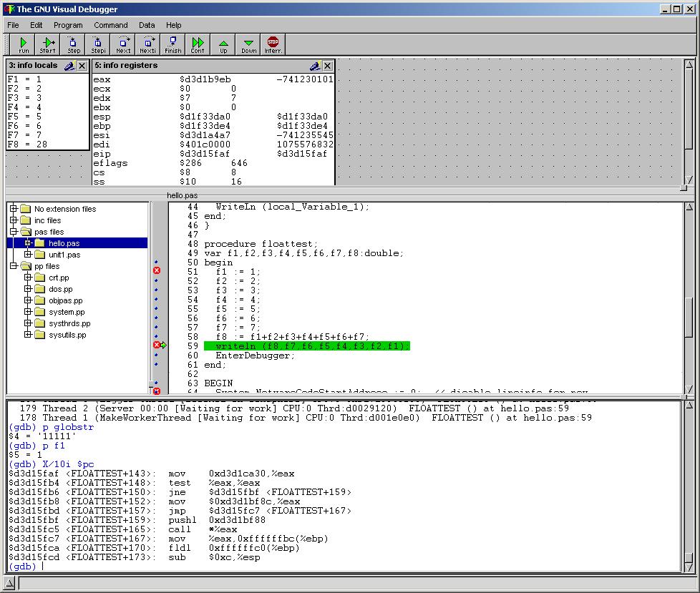Set breakpoint on the dot beside line 50

click(x=156, y=262)
